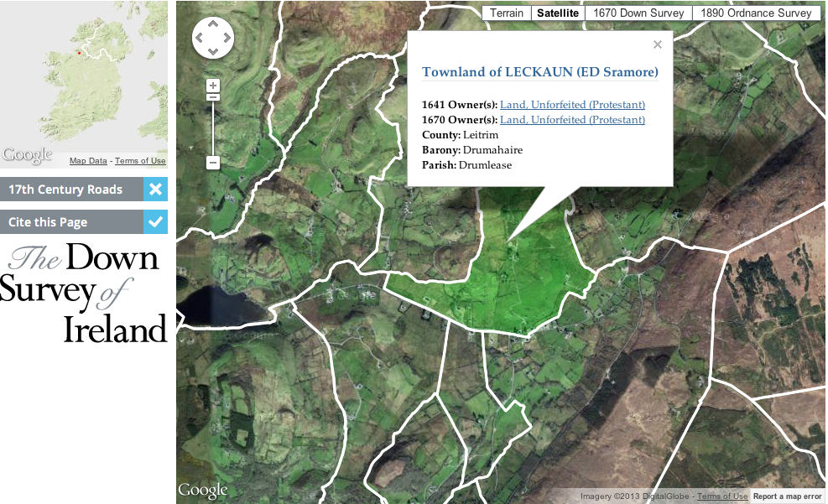The image size is (828, 504).
Task: Pan the map south via the compass arrow
Action: (212, 51)
